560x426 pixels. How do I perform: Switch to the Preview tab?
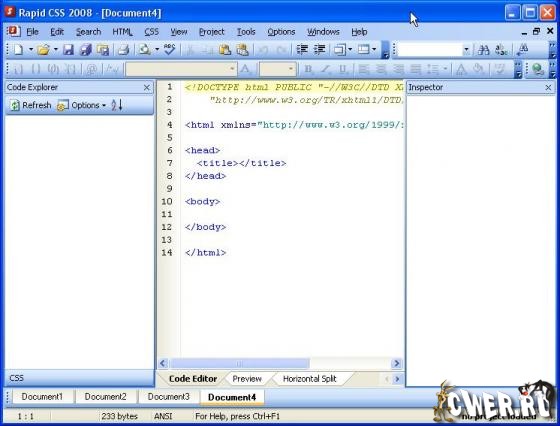coord(247,379)
